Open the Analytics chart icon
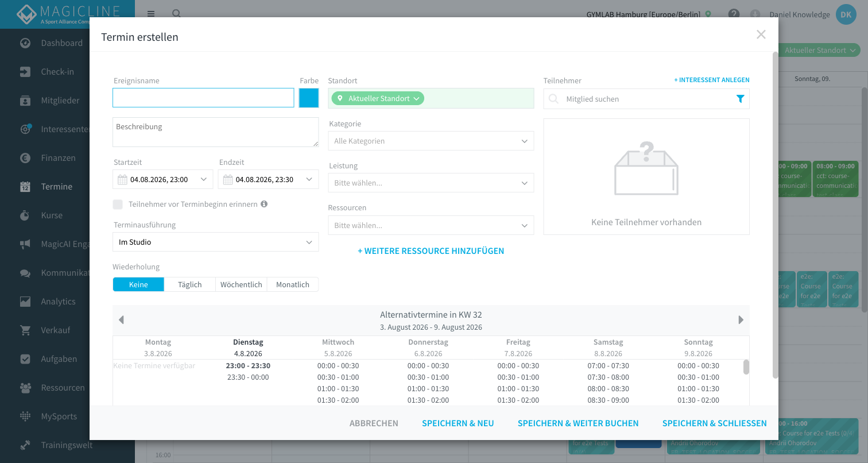 click(25, 302)
